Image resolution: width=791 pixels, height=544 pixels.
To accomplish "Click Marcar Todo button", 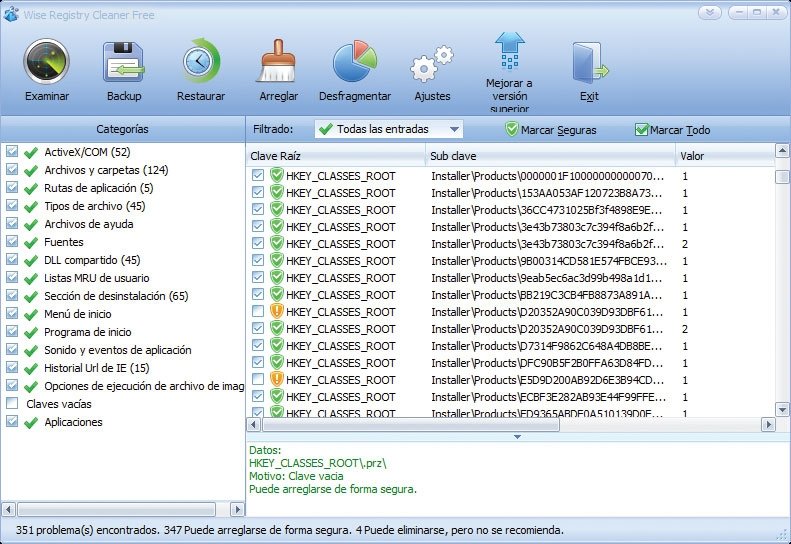I will tap(672, 130).
